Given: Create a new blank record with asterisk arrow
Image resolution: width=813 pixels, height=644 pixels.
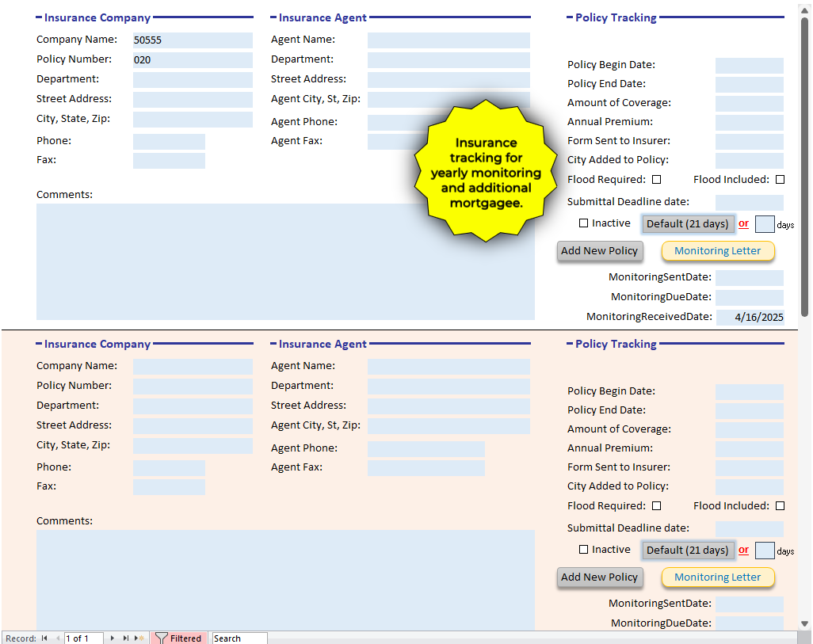Looking at the screenshot, I should 139,638.
